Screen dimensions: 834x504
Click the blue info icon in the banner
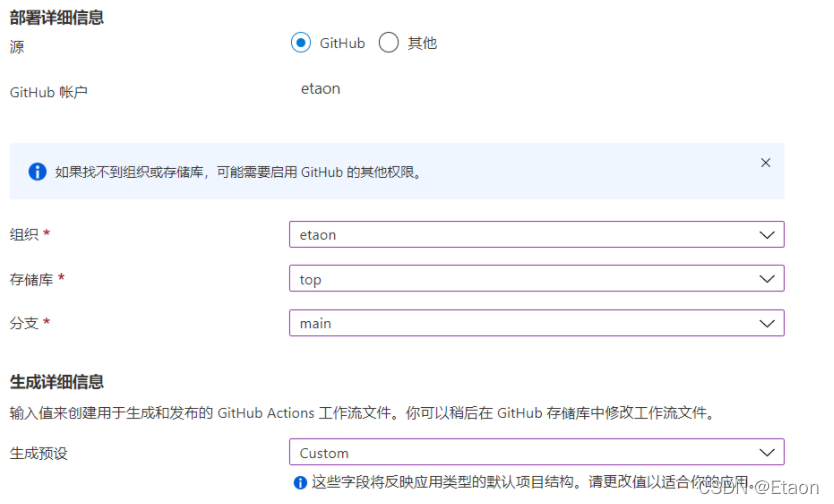[x=37, y=172]
